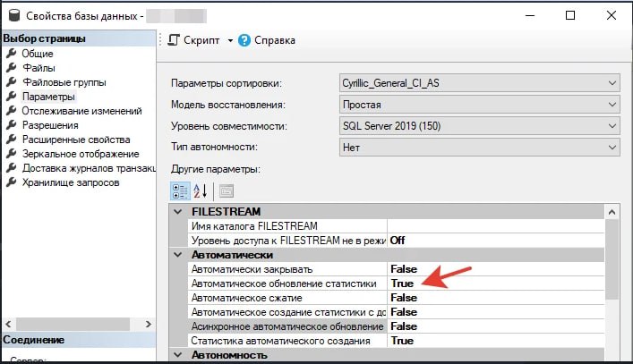Collapse the FILESTREAM category

177,212
